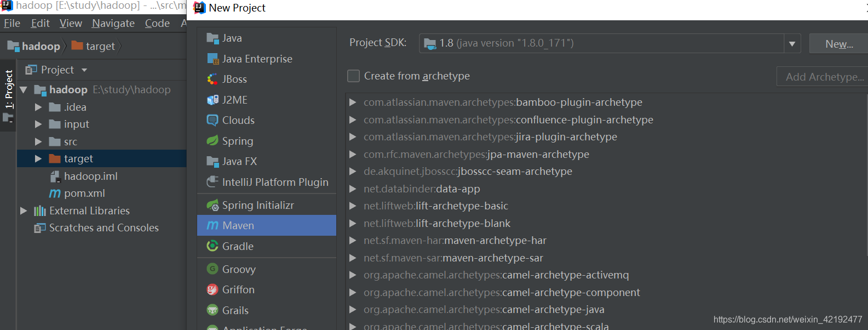Choose the Groovy icon

pos(212,269)
